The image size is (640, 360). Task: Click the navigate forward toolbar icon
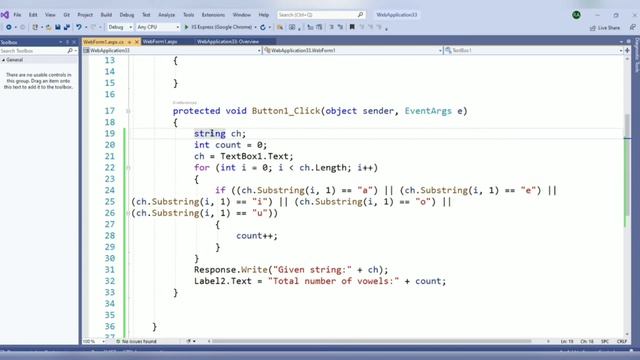(22, 27)
